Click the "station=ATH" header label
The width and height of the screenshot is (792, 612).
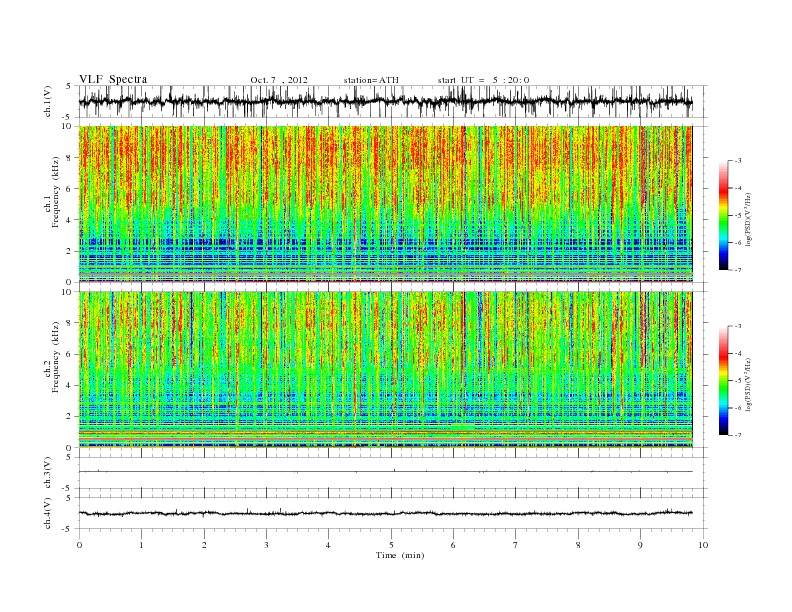point(371,80)
